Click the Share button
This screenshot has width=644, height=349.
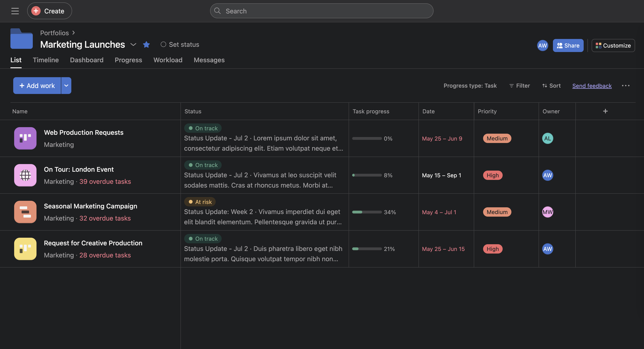(x=568, y=45)
